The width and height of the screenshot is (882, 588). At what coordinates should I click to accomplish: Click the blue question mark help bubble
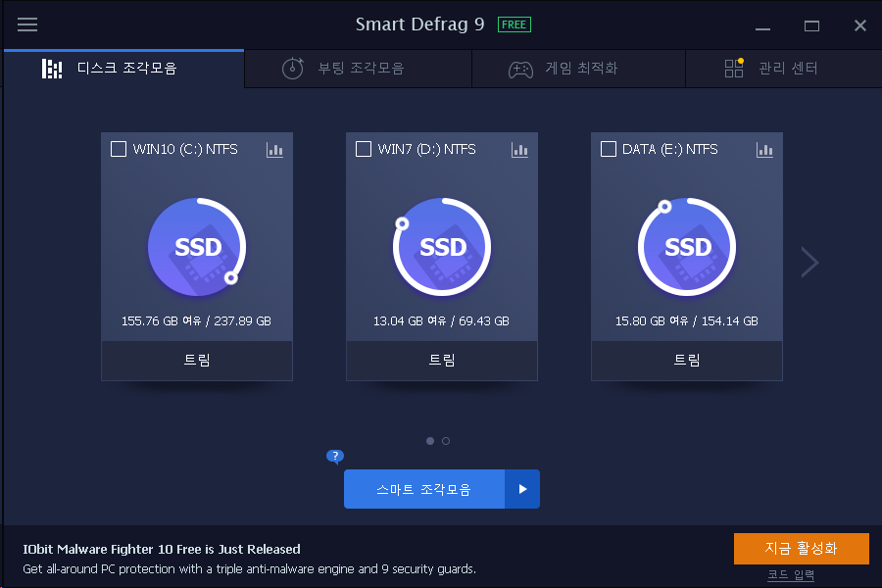tap(335, 457)
